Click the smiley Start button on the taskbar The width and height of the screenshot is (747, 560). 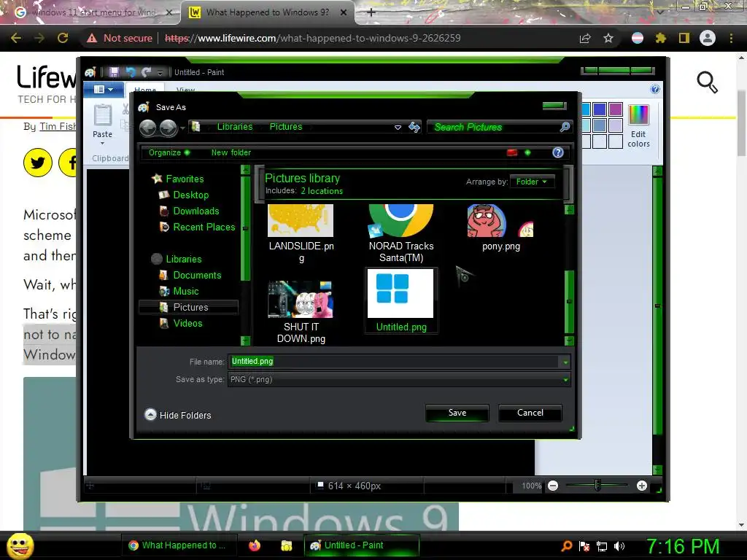pos(20,545)
